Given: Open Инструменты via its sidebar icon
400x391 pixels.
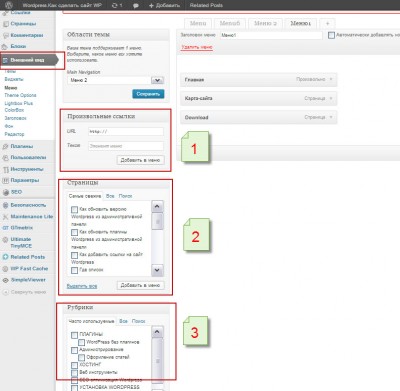Looking at the screenshot, I should 5,169.
